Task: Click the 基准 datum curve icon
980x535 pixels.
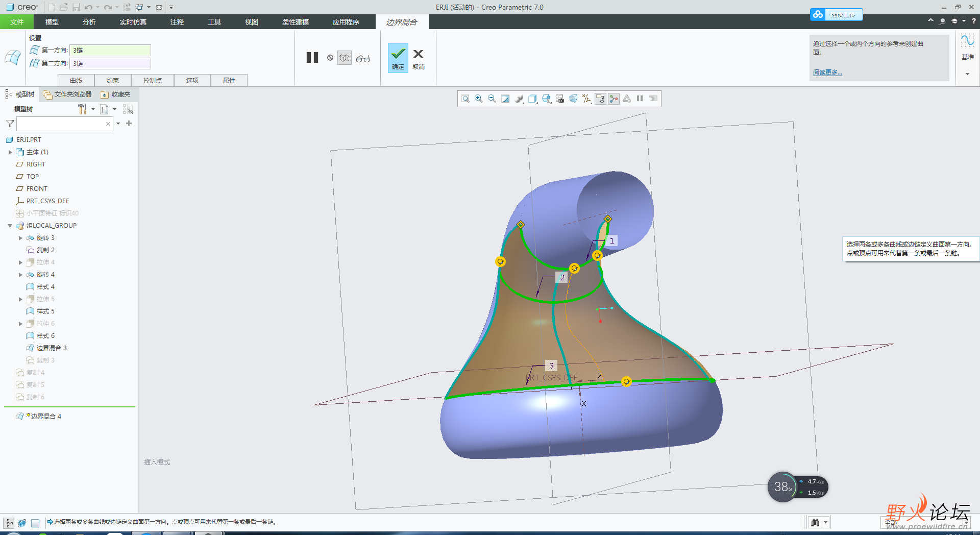Action: [968, 41]
